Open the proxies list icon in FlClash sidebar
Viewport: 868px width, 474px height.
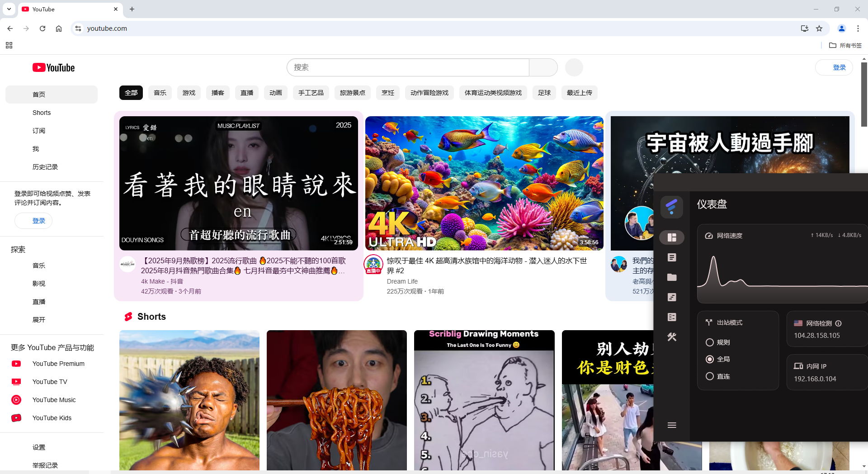click(x=672, y=257)
